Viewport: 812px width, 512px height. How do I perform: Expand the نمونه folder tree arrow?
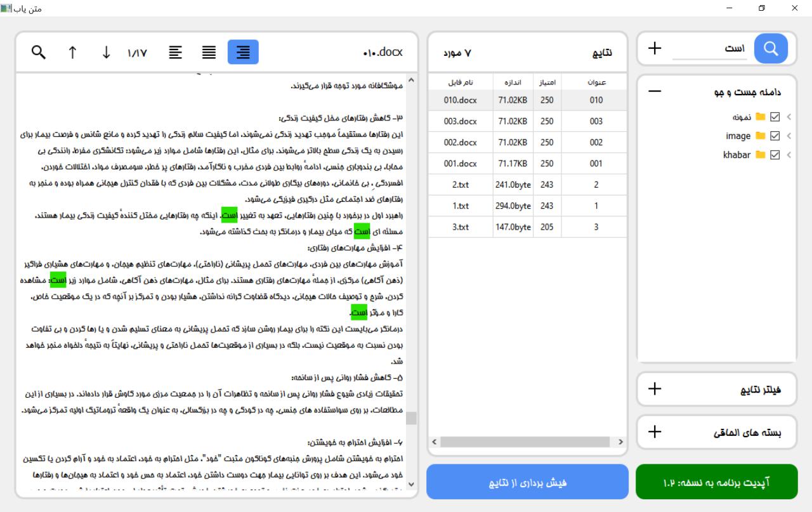click(x=789, y=117)
